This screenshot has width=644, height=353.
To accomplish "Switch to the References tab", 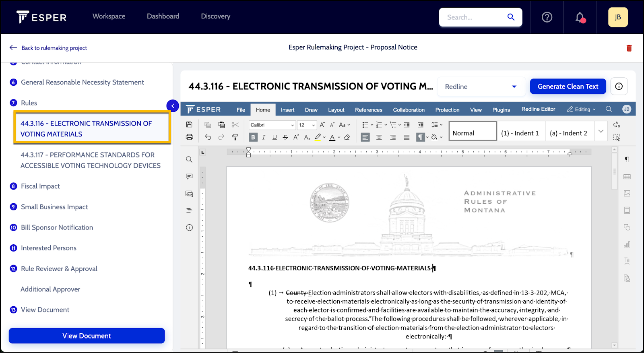I will [x=369, y=109].
